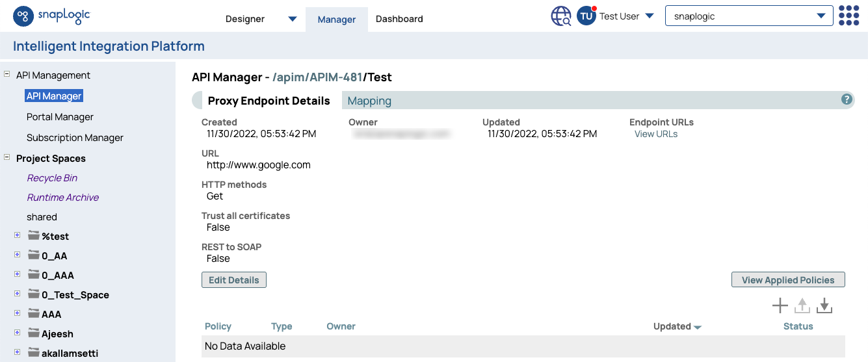868x362 pixels.
Task: Click the 0_AAA folder icon
Action: click(34, 274)
